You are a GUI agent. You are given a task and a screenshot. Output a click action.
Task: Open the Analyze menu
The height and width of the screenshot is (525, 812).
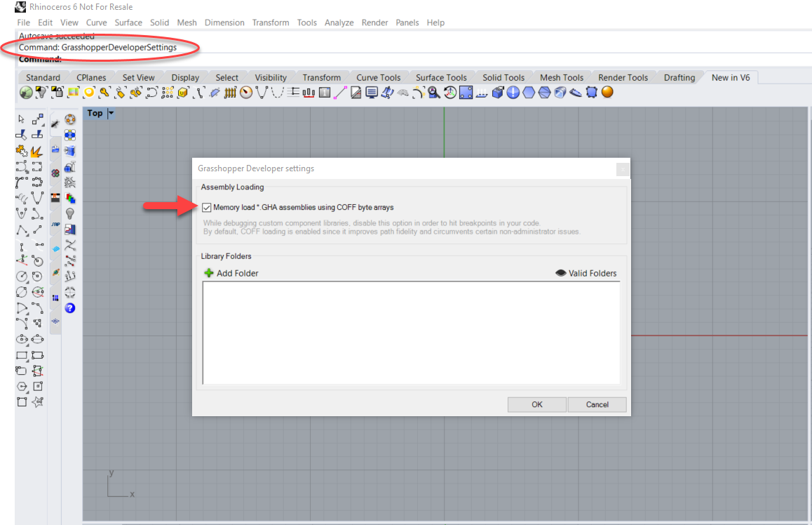[x=339, y=22]
